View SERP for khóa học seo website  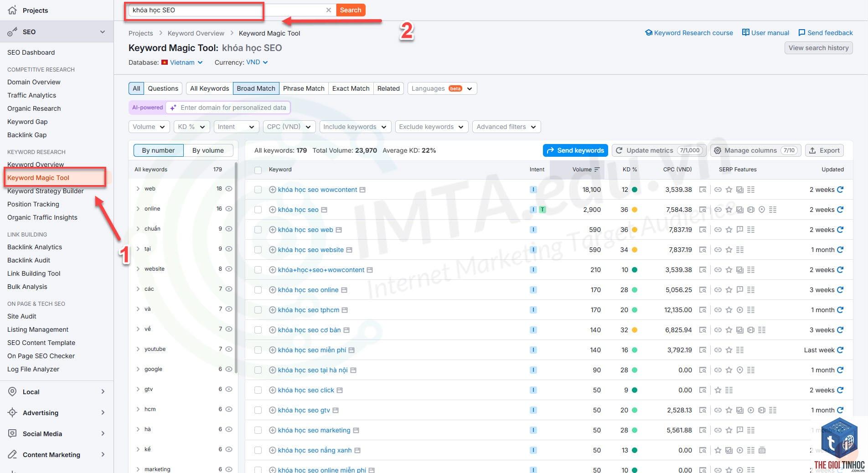click(703, 250)
